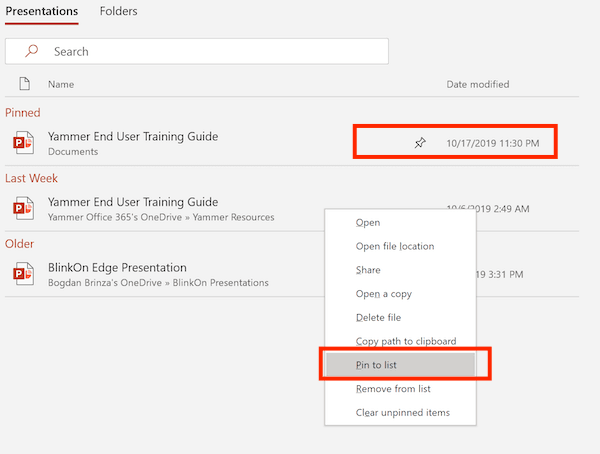
Task: Open pinned Yammer End User Training Guide title
Action: coord(133,136)
